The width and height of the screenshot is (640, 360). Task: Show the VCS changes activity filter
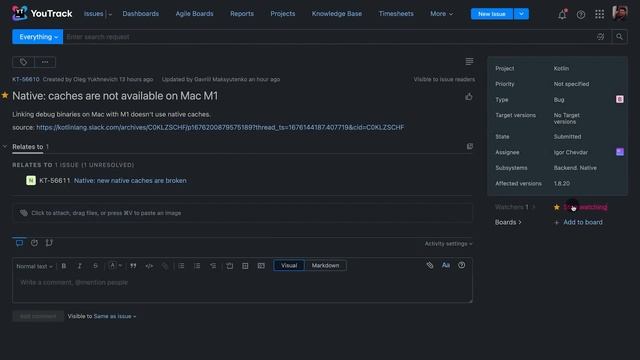coord(49,243)
